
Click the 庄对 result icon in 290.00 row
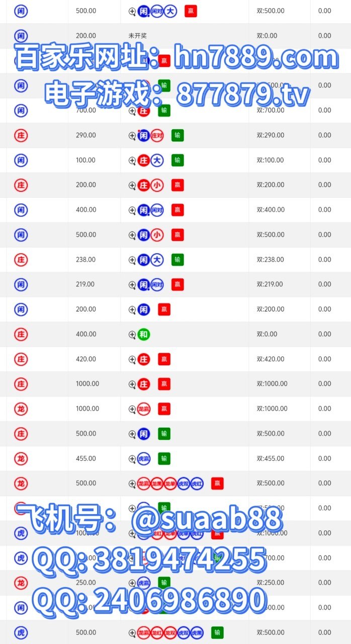(x=157, y=135)
